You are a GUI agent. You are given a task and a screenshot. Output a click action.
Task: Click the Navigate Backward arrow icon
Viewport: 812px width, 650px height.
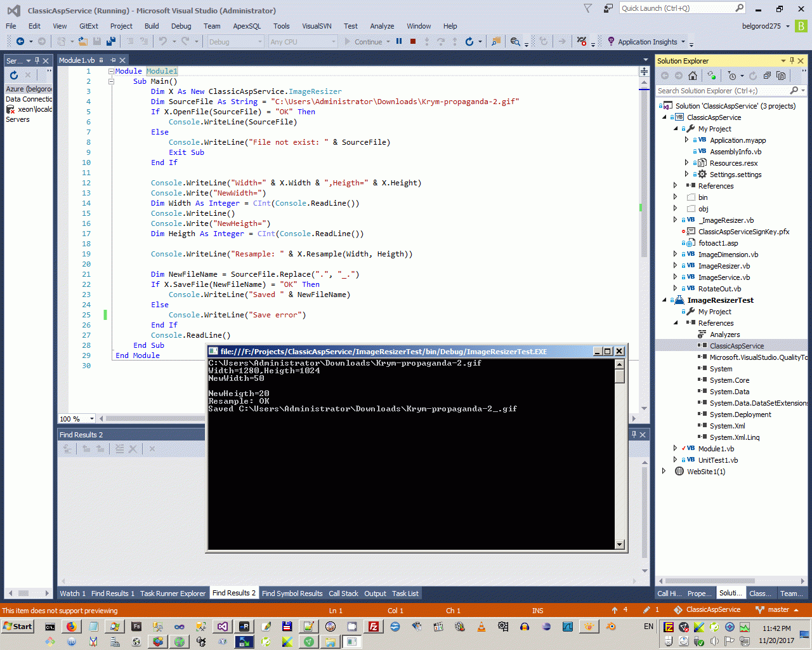pyautogui.click(x=20, y=41)
